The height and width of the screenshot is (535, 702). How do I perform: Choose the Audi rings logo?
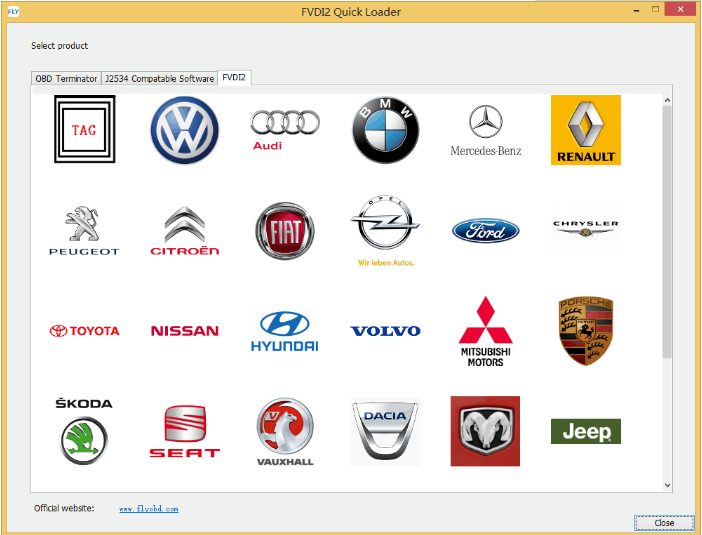(285, 129)
